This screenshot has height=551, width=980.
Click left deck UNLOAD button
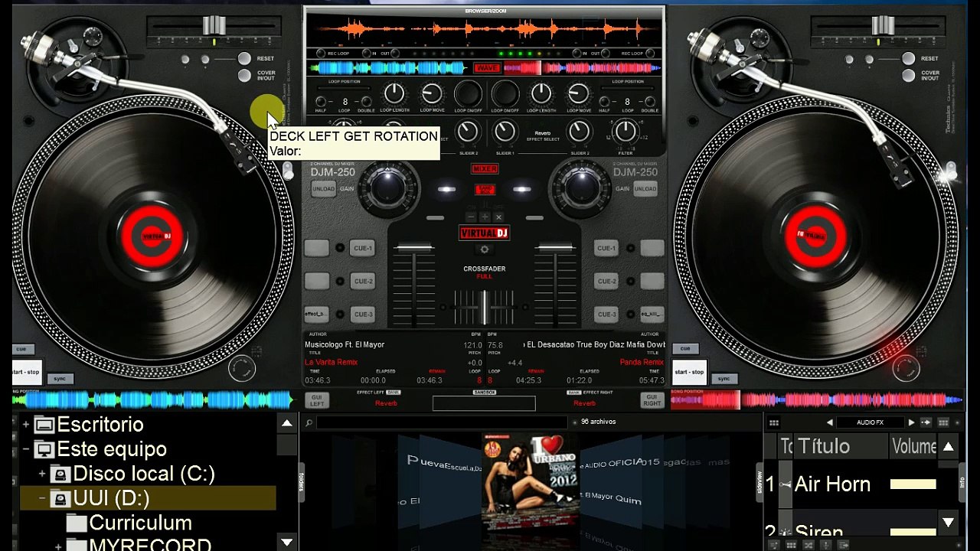323,189
